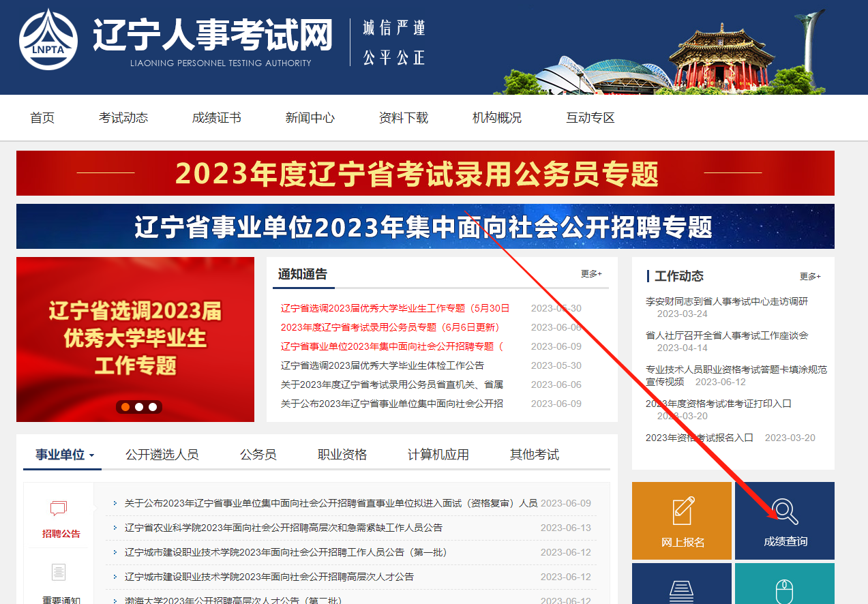
Task: Expand 更多+ in the 通知通告 panel
Action: pyautogui.click(x=591, y=274)
